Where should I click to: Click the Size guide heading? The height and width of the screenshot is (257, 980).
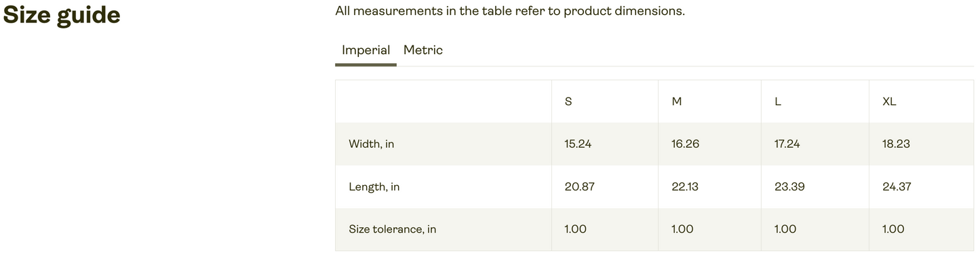coord(62,15)
